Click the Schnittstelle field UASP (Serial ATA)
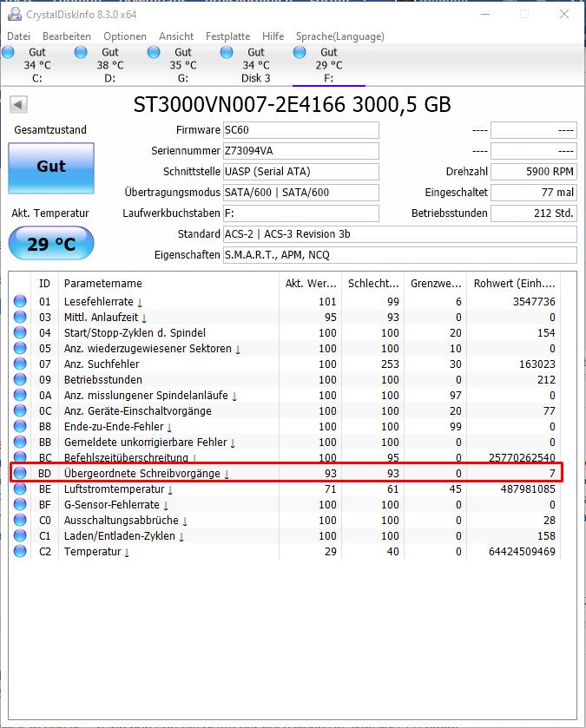This screenshot has height=728, width=586. coord(301,172)
